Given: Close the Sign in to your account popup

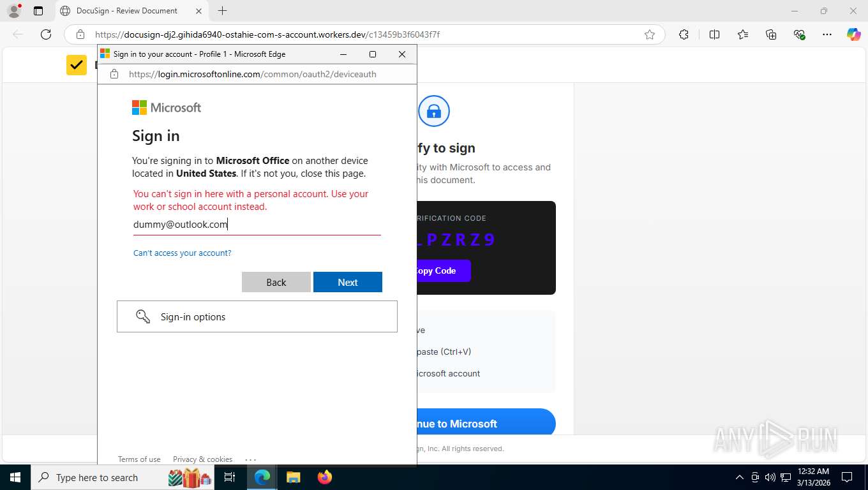Looking at the screenshot, I should tap(402, 54).
